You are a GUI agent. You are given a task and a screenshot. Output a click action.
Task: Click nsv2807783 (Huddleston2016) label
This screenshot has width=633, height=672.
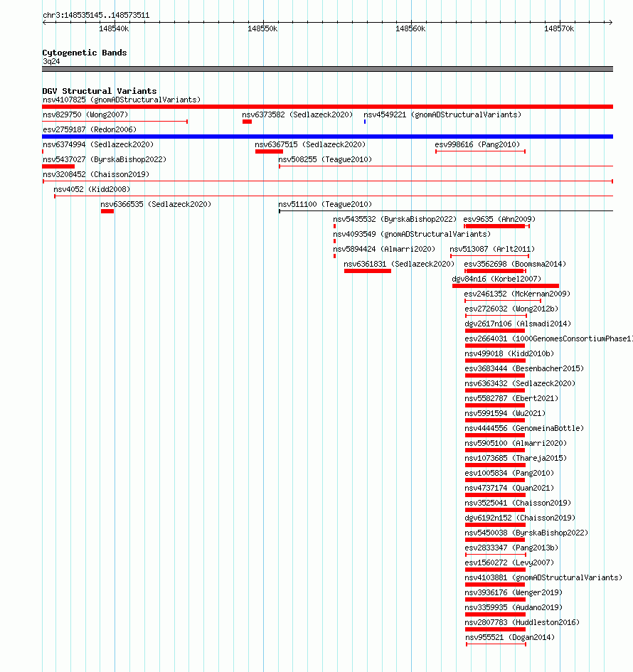click(x=523, y=623)
